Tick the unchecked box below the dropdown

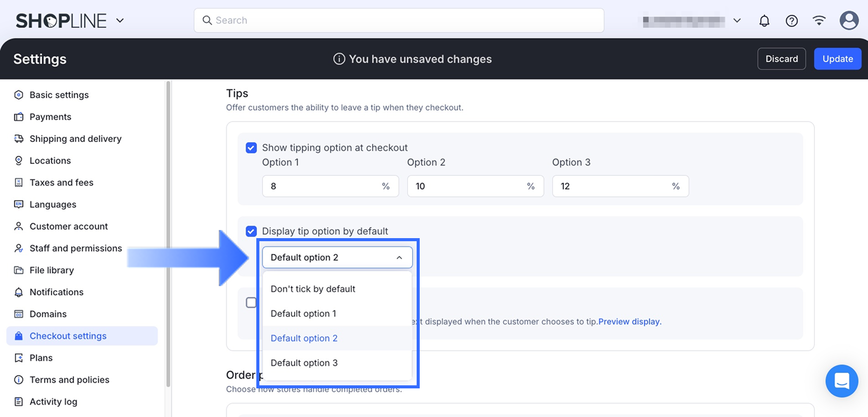251,303
